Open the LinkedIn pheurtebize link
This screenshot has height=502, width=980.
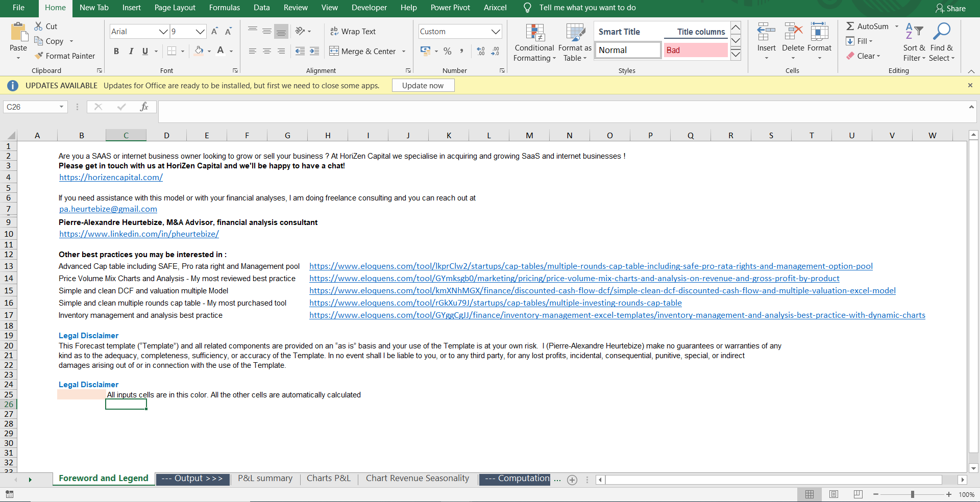(139, 234)
